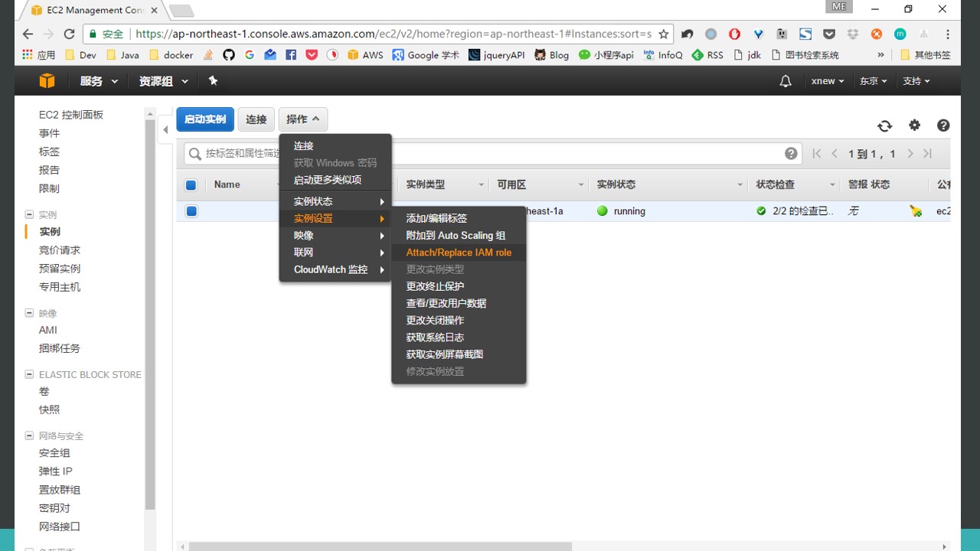Open the AWS bookmark

365,55
